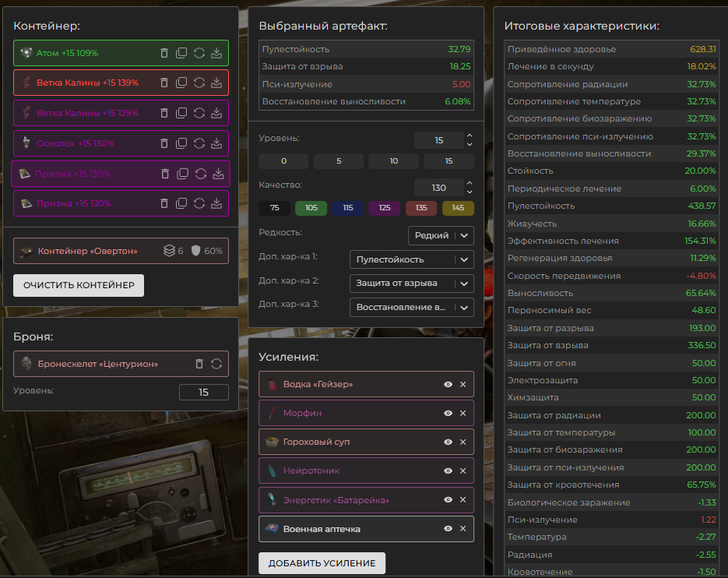Click ДОБАВИТЬ УСИЛЕНИЕ button
This screenshot has height=578, width=728.
click(322, 563)
